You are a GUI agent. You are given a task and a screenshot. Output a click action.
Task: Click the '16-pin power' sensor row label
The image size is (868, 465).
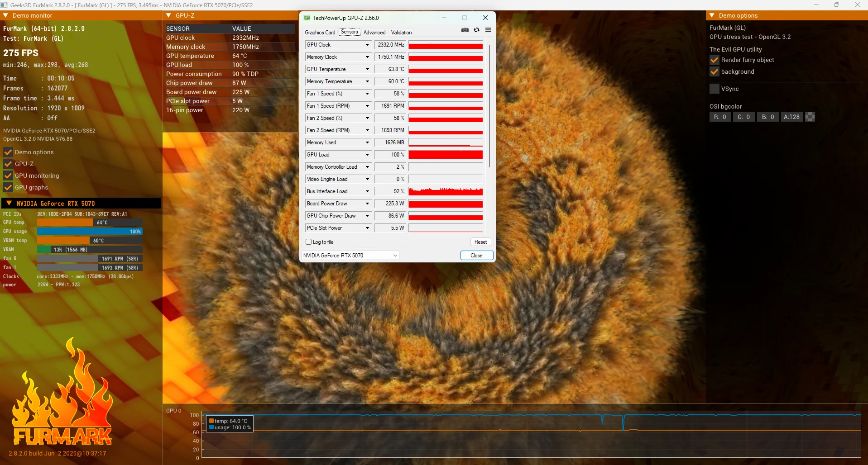click(x=185, y=110)
